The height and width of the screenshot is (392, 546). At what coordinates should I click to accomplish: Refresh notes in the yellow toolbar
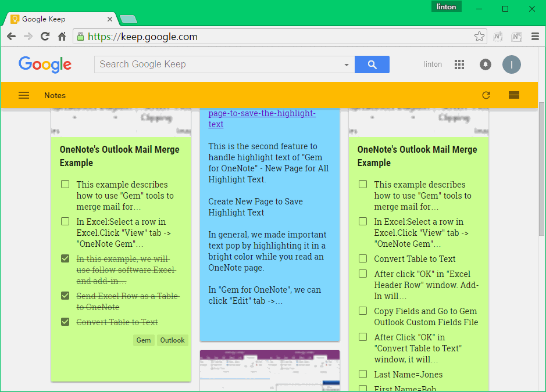(486, 95)
